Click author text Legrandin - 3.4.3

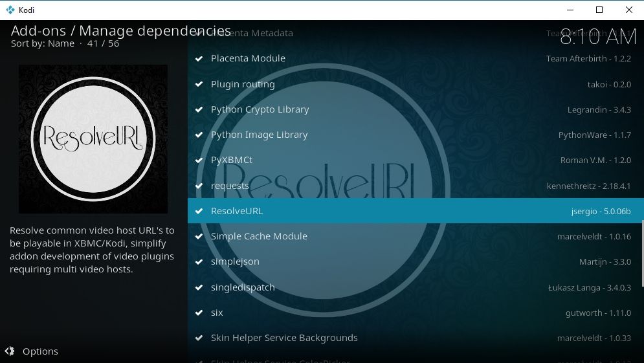(x=599, y=109)
